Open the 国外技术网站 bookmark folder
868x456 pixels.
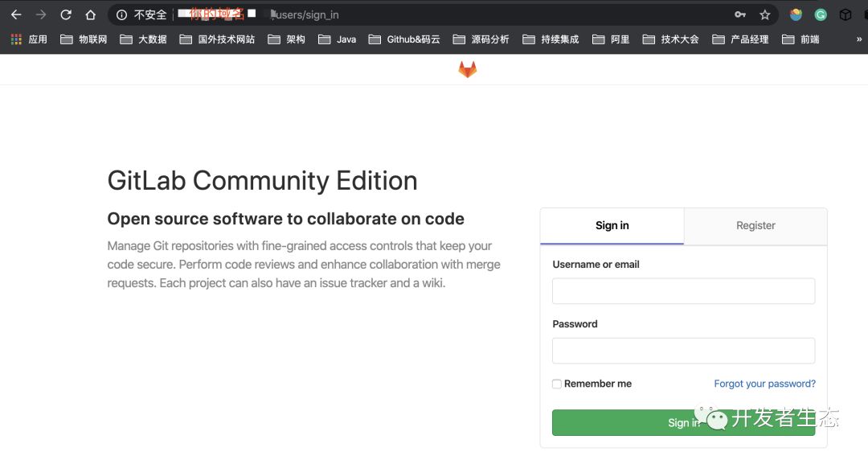[217, 39]
